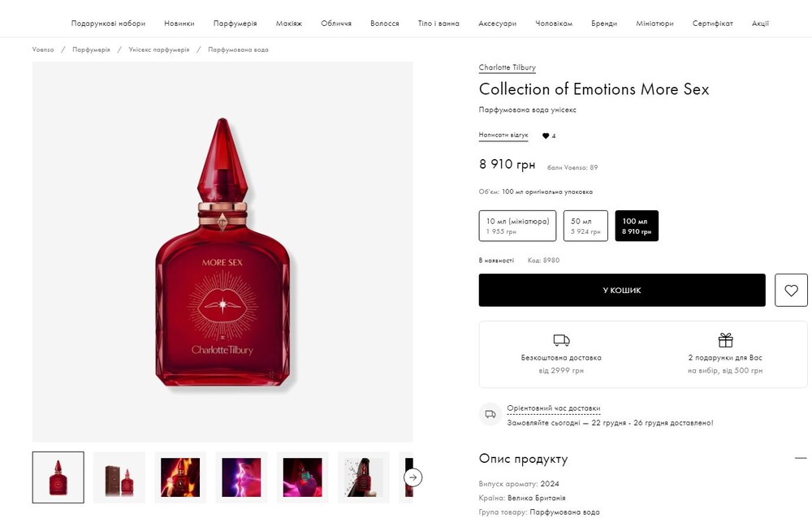The width and height of the screenshot is (812, 518).
Task: Collapse the Опис продукту section
Action: (x=801, y=459)
